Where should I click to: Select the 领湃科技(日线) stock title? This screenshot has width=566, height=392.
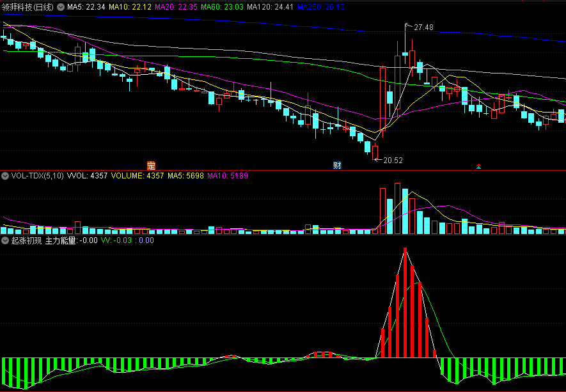pyautogui.click(x=28, y=7)
